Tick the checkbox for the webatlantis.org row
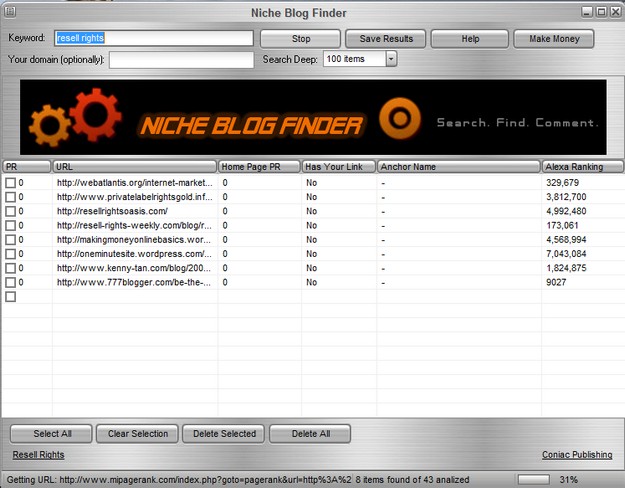The image size is (625, 488). coord(11,183)
